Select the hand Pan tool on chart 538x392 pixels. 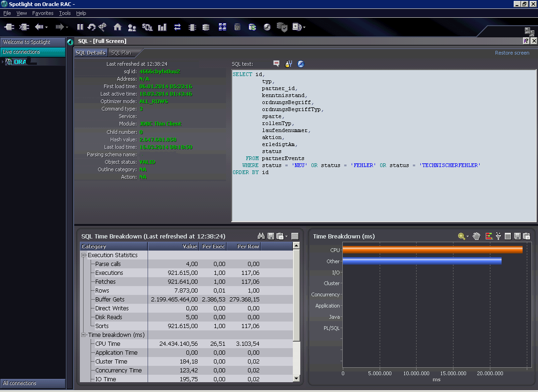pos(476,236)
